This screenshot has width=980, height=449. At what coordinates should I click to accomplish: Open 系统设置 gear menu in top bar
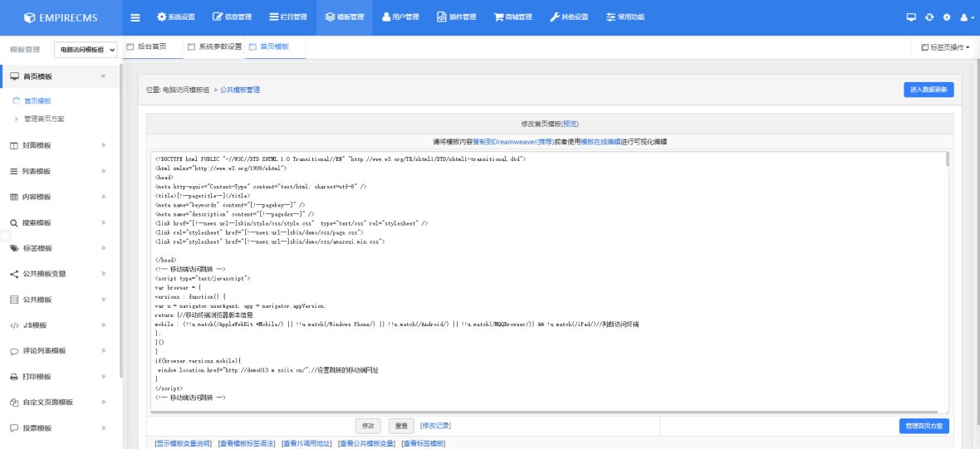coord(175,17)
